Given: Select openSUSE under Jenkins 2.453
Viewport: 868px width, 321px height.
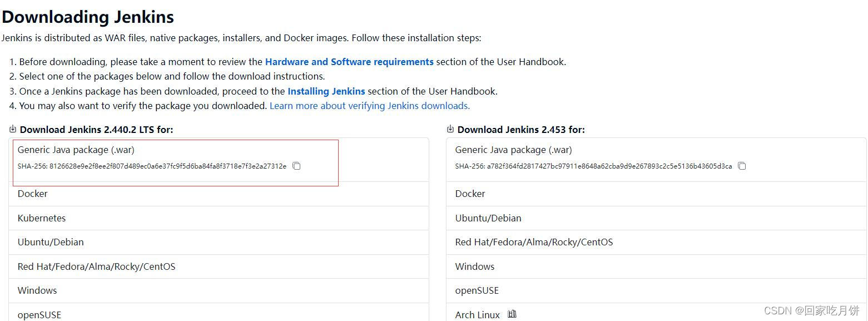Looking at the screenshot, I should tap(656, 290).
